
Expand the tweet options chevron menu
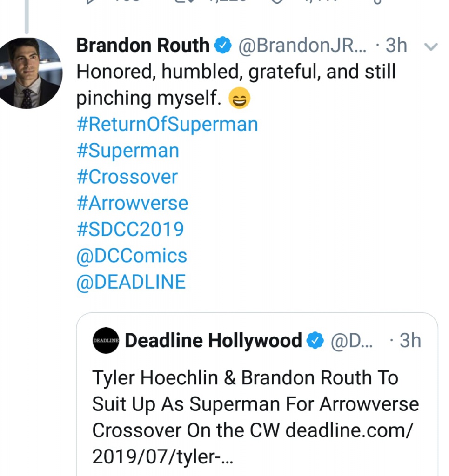point(431,46)
